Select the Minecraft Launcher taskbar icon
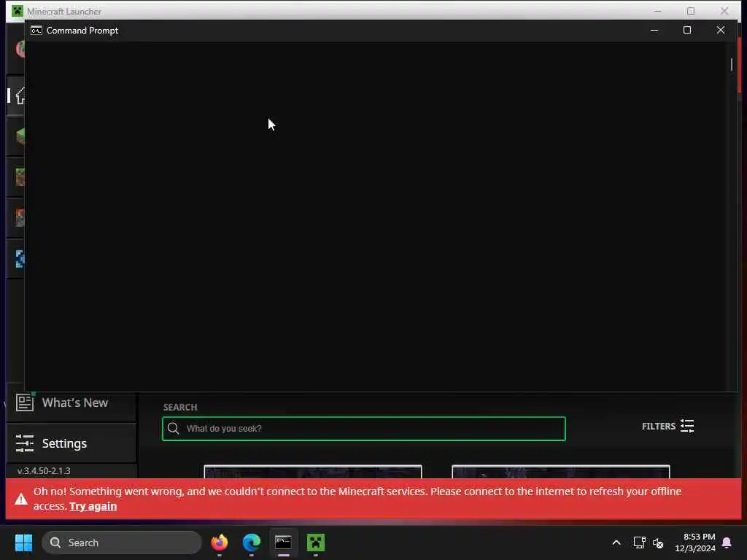 tap(315, 542)
